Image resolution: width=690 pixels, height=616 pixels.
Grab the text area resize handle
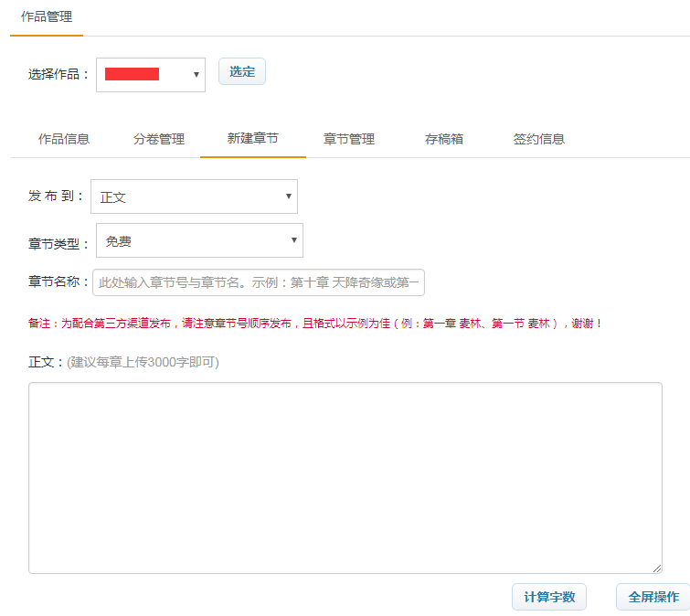point(657,568)
